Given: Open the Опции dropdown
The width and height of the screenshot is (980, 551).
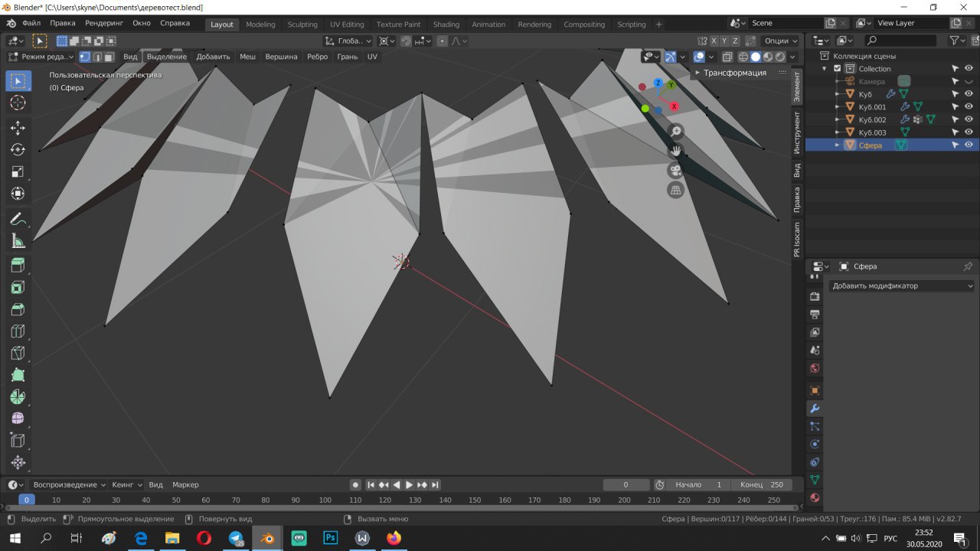Looking at the screenshot, I should point(781,41).
